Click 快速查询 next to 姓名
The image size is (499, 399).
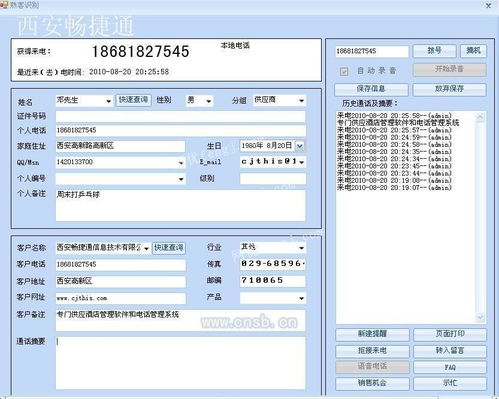[133, 100]
